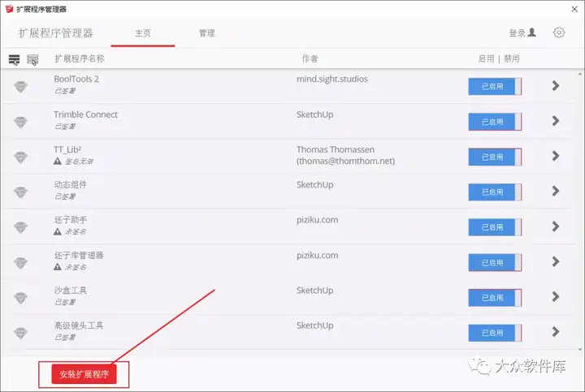Click 已签署 label under BoolTools 2
This screenshot has width=585, height=392.
[65, 91]
